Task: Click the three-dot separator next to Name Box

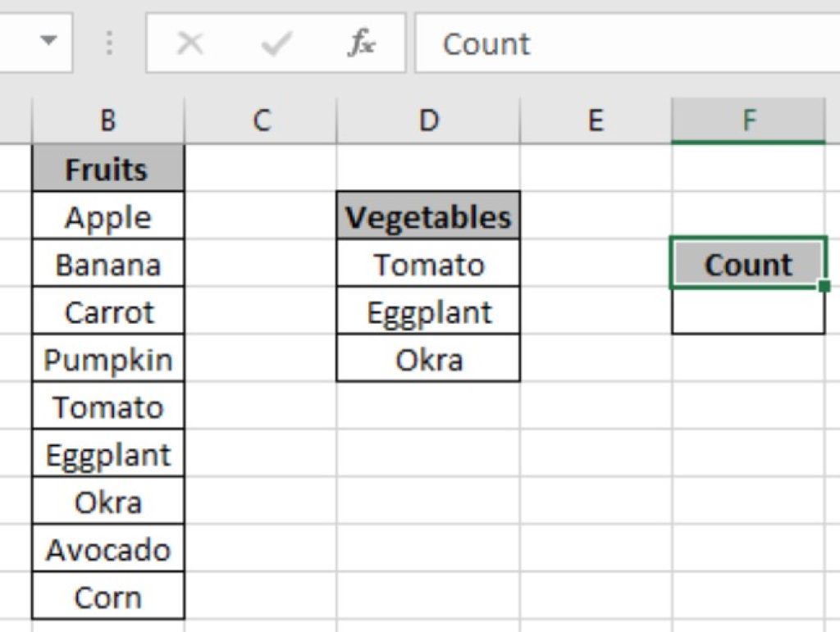Action: 108,43
